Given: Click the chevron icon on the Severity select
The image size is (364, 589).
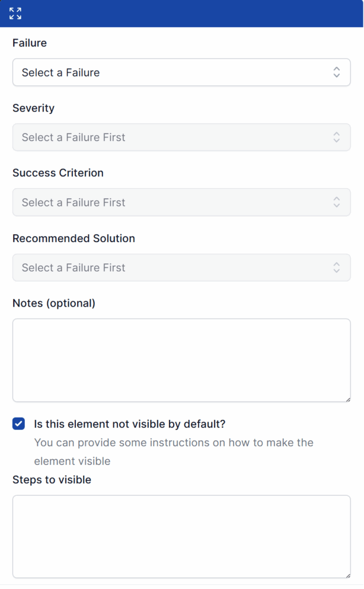Looking at the screenshot, I should 338,137.
